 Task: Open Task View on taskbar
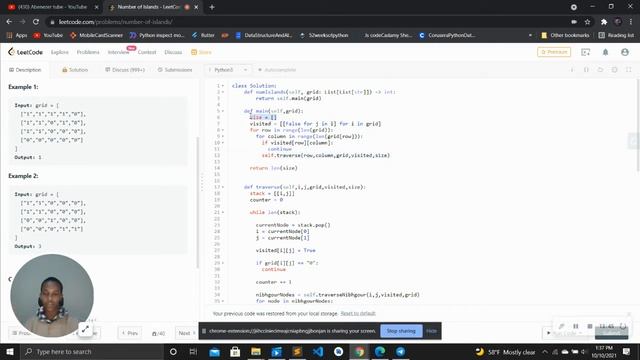[193, 351]
